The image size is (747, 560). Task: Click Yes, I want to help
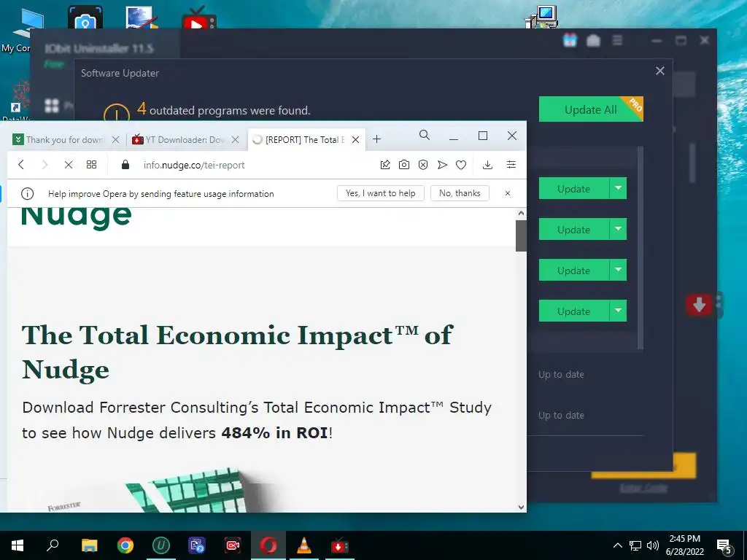pos(381,192)
